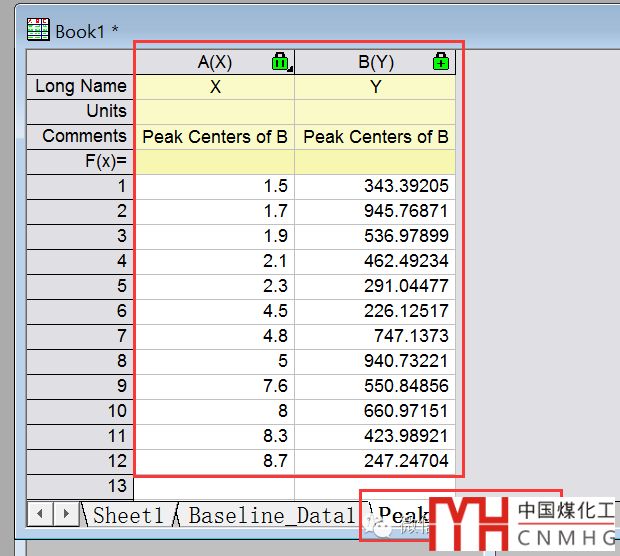This screenshot has width=620, height=556.
Task: Click the select-all corner cell of the worksheet
Action: coord(80,62)
